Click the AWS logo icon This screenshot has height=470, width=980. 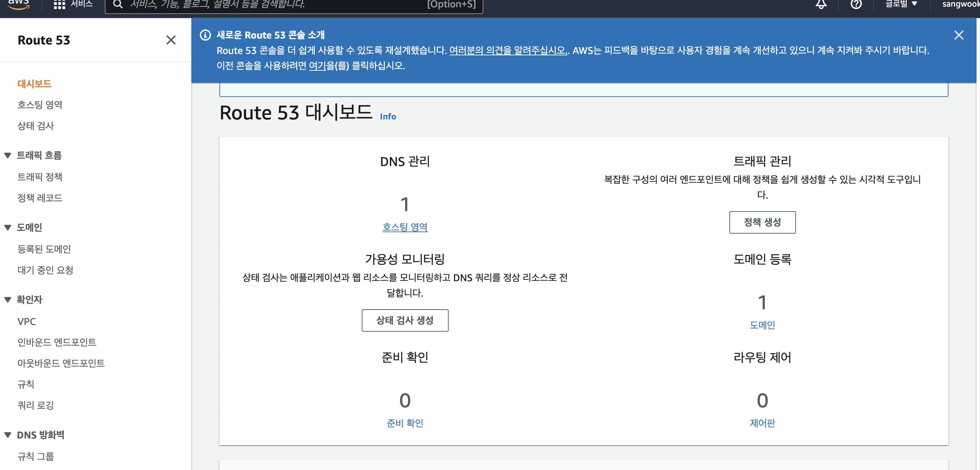[18, 4]
